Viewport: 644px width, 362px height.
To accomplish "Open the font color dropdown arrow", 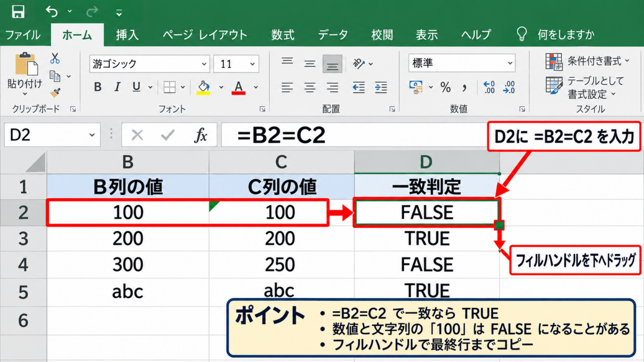I will [256, 87].
